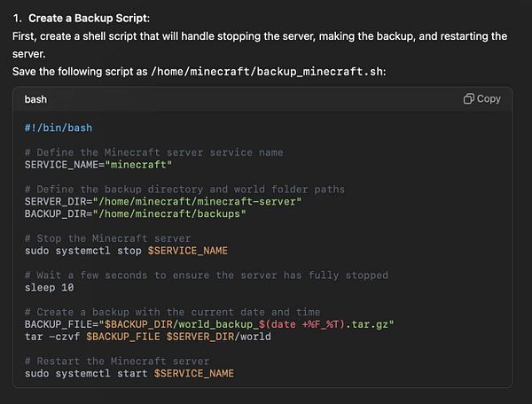Click the sudo systemctl stop command
532x404 pixels.
tap(126, 251)
